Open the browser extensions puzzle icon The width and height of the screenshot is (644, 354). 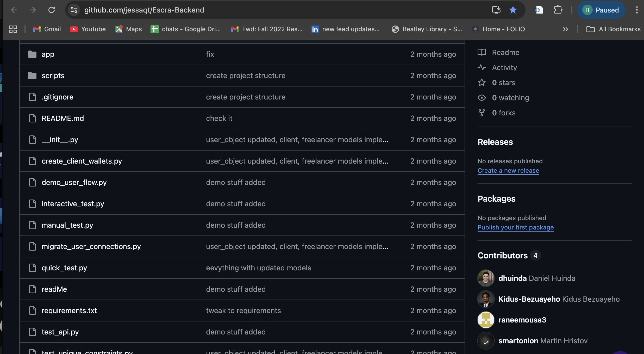pyautogui.click(x=558, y=10)
